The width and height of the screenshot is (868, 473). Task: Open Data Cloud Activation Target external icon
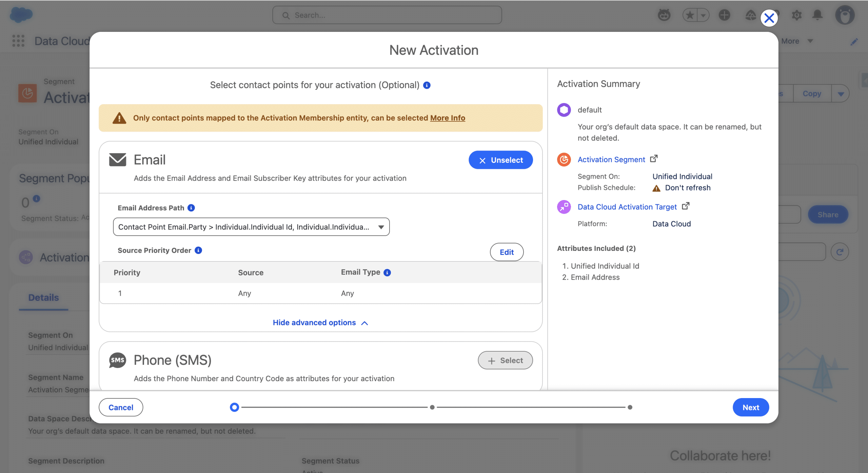click(686, 206)
